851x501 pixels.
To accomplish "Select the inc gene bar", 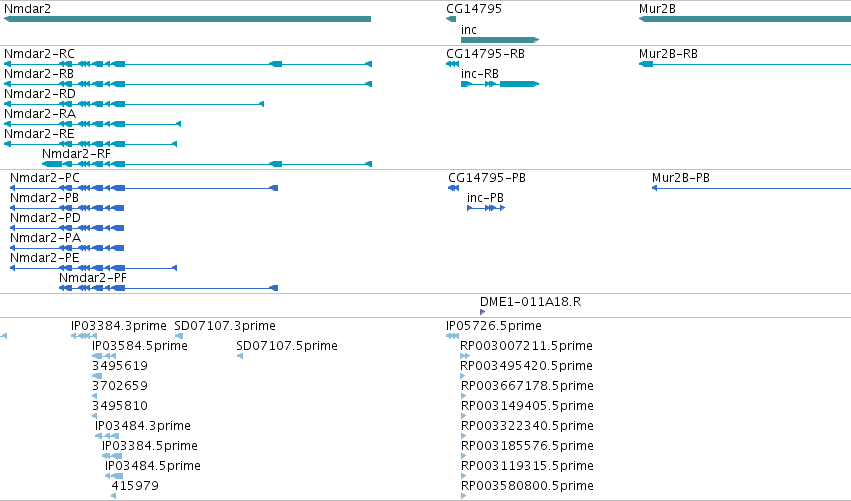I will pos(500,40).
